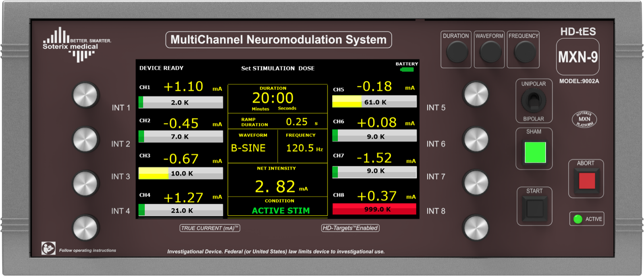This screenshot has height=276, width=644.
Task: Click the INT 6 intensity knob
Action: pos(476,140)
